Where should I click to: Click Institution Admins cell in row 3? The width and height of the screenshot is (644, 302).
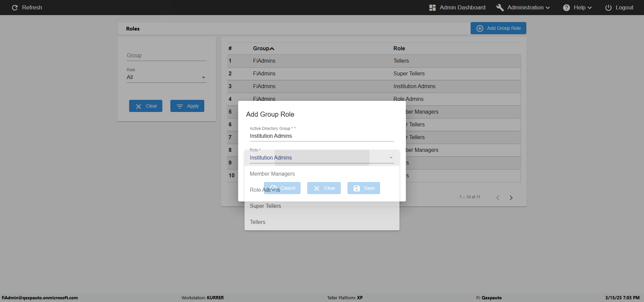click(414, 86)
